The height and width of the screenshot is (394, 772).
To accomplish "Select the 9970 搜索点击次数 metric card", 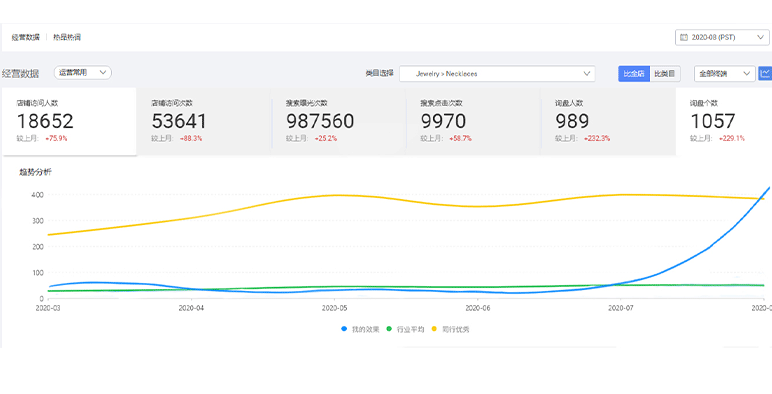I will click(x=473, y=122).
